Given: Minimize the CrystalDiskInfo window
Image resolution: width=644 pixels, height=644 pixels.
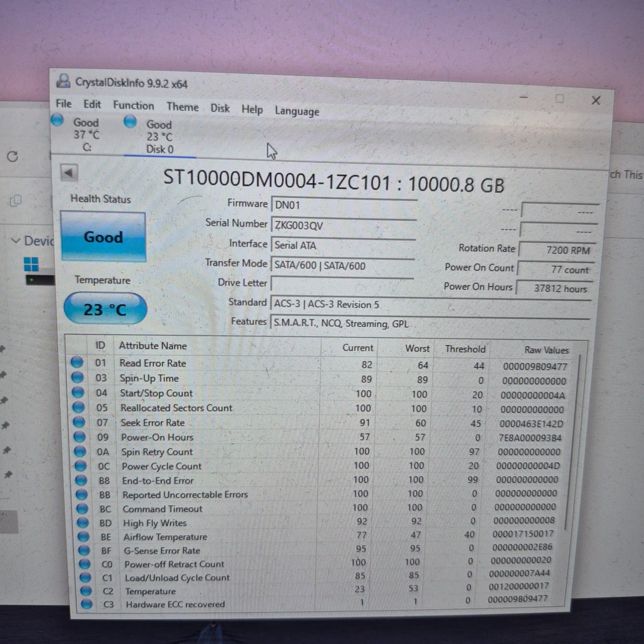Looking at the screenshot, I should [523, 97].
